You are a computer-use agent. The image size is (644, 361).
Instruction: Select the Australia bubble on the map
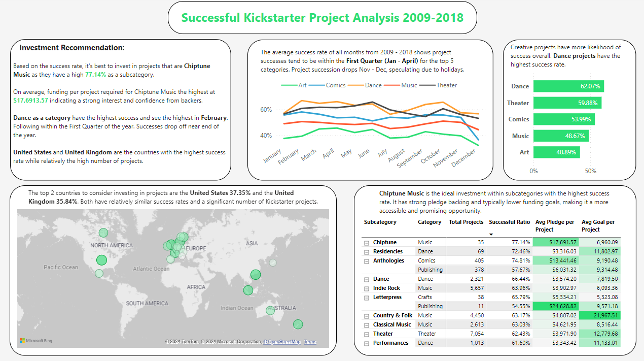tap(270, 310)
